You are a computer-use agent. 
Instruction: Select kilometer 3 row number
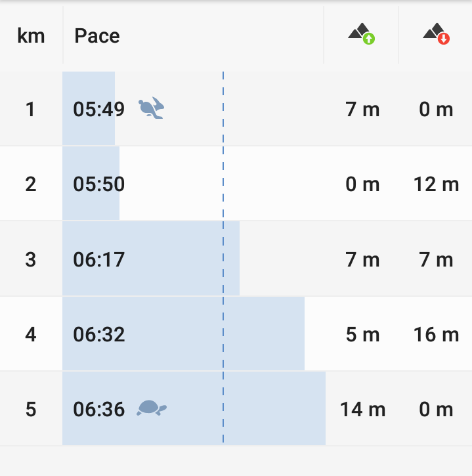click(31, 259)
